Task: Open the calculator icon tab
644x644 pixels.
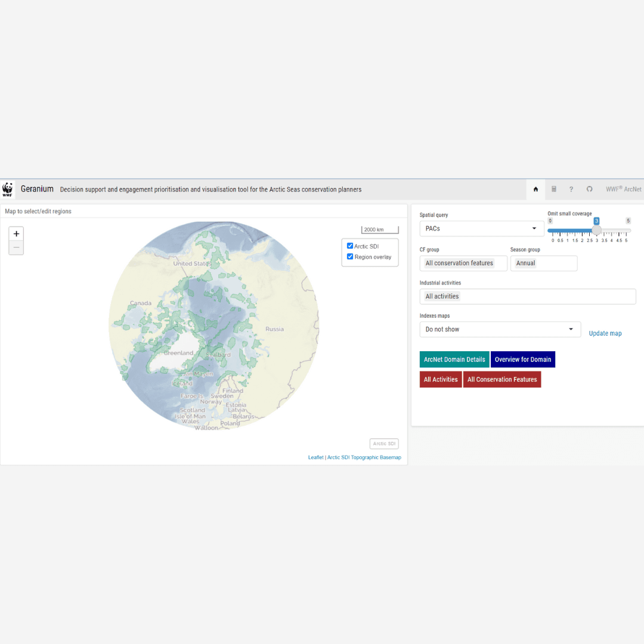Action: coord(553,189)
